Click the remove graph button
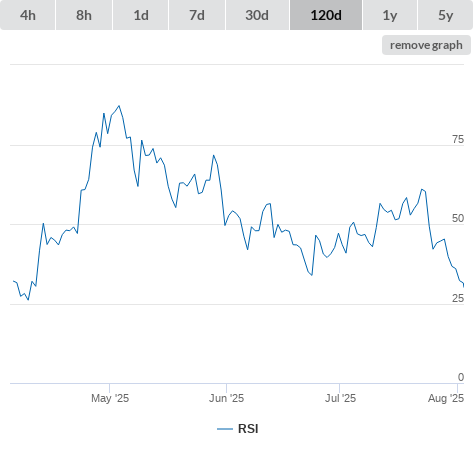The height and width of the screenshot is (455, 474). tap(426, 45)
